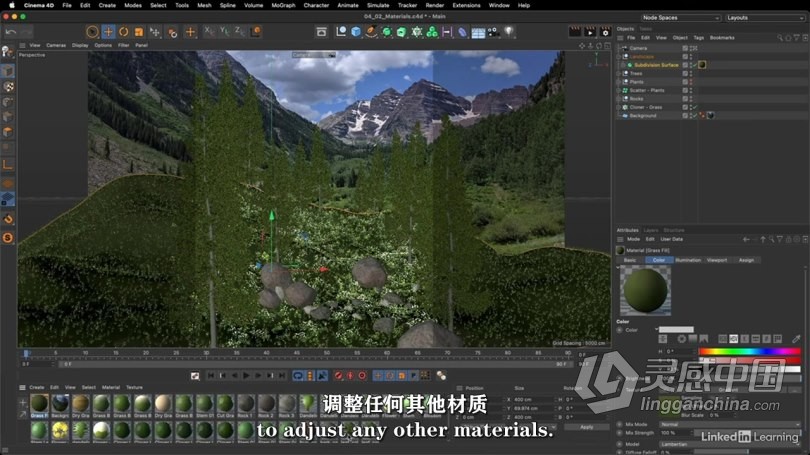This screenshot has height=455, width=810.
Task: Activate the Rotate tool
Action: pos(123,32)
